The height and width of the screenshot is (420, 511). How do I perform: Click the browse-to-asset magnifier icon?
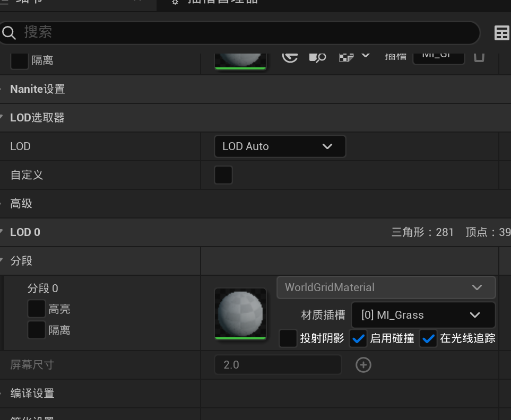pyautogui.click(x=317, y=56)
